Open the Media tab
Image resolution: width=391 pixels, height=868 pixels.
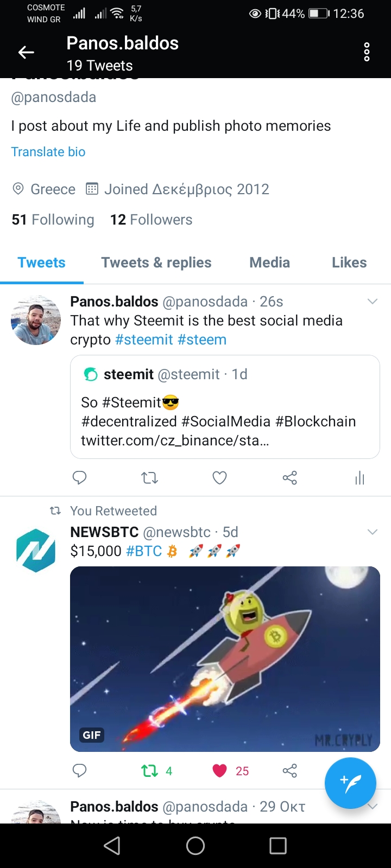click(x=269, y=263)
